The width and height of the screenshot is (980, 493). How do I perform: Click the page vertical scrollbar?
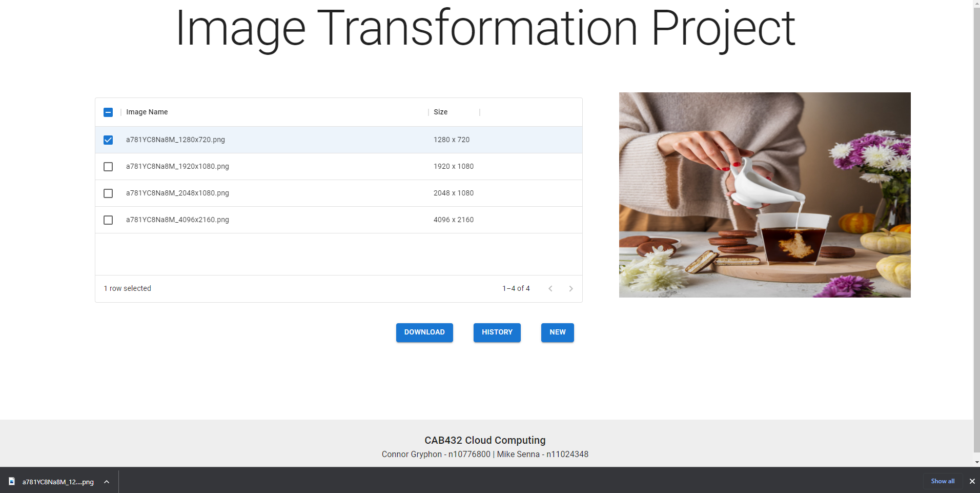(x=976, y=226)
